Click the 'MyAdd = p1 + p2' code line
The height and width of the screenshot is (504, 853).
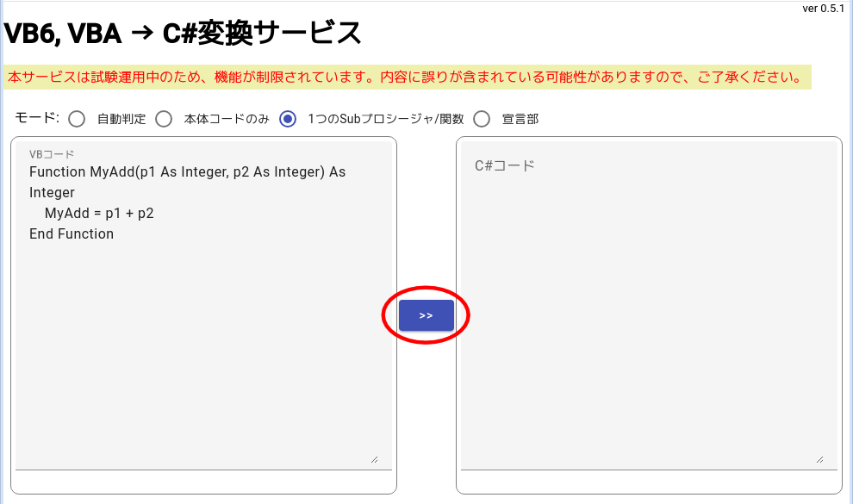(99, 213)
